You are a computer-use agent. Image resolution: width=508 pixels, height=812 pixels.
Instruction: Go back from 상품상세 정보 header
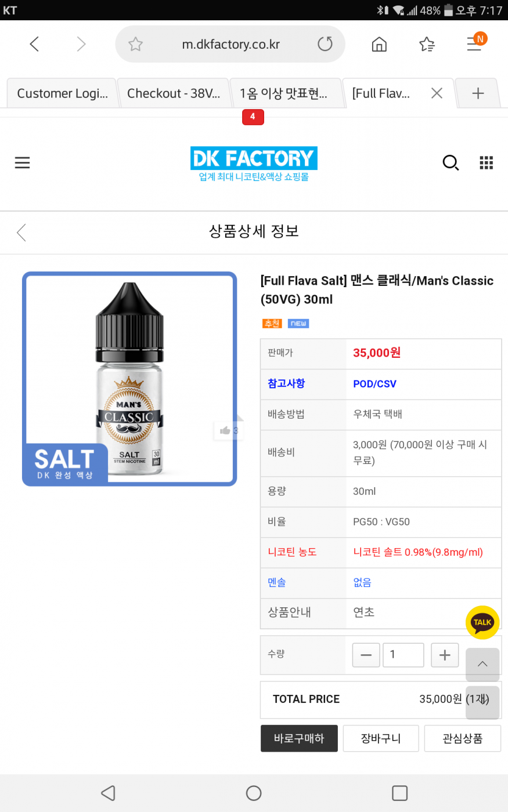(21, 233)
